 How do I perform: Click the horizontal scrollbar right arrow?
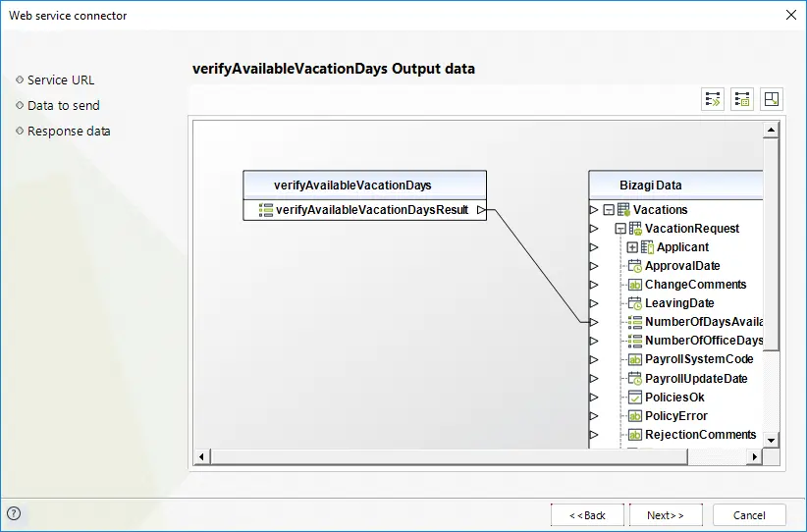click(755, 456)
